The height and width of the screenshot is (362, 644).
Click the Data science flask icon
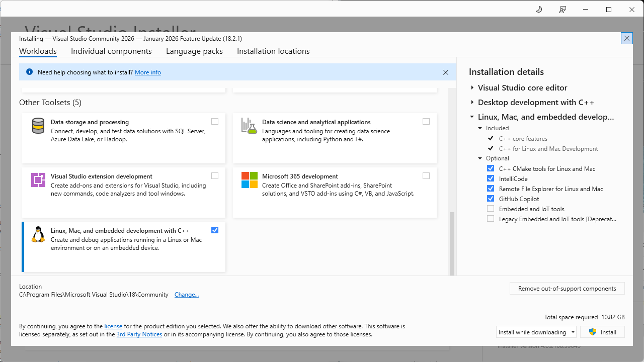click(249, 126)
